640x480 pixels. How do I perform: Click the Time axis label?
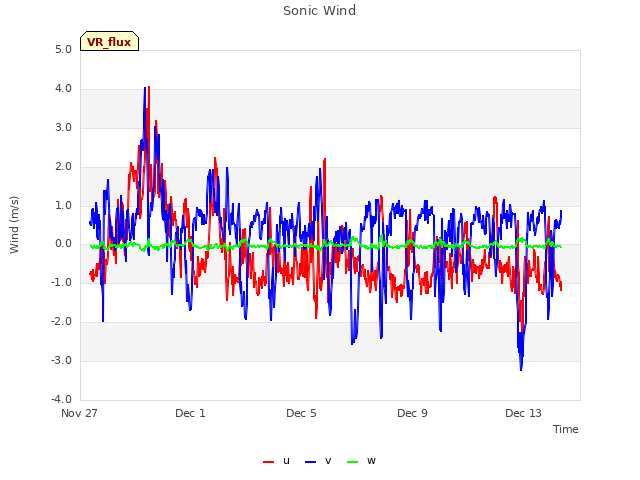click(x=566, y=429)
